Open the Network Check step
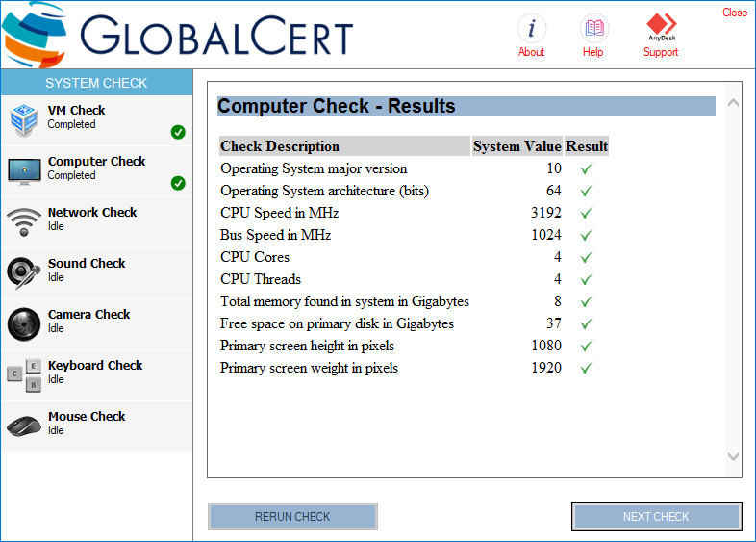756x542 pixels. [92, 213]
